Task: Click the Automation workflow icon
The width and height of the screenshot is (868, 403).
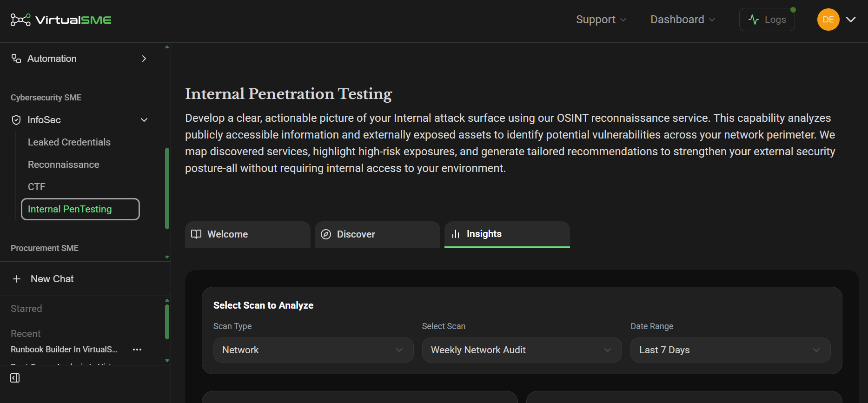Action: pyautogui.click(x=16, y=59)
